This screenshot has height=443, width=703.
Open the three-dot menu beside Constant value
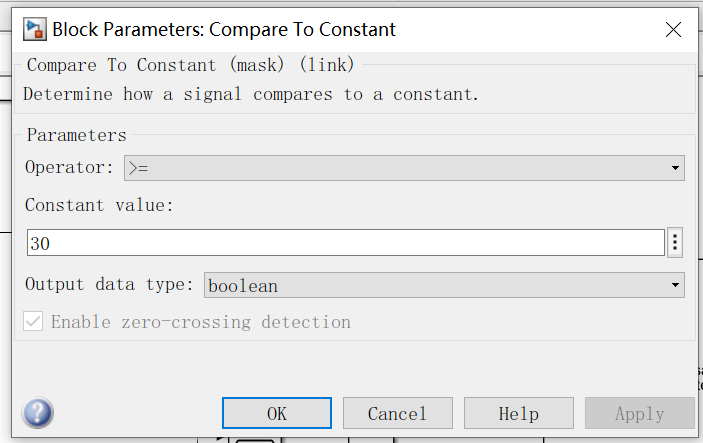click(675, 243)
